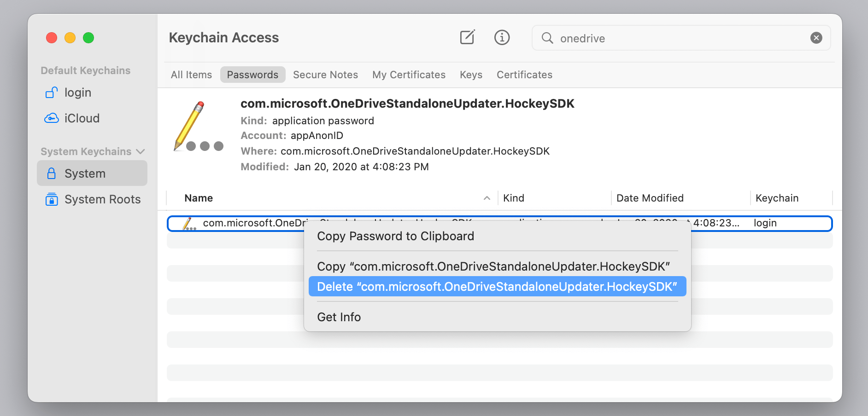Sort list by Keychain column header
Viewport: 868px width, 416px height.
pos(792,198)
